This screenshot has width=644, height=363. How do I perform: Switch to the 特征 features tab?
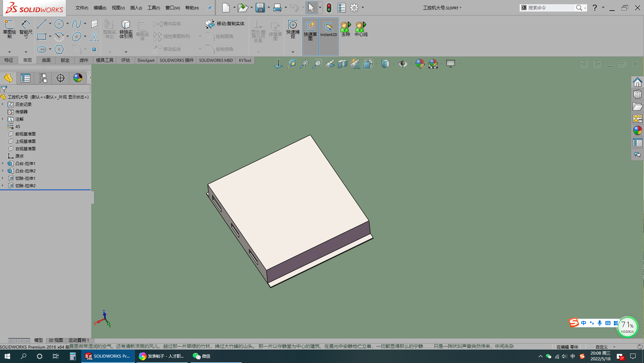pos(9,60)
